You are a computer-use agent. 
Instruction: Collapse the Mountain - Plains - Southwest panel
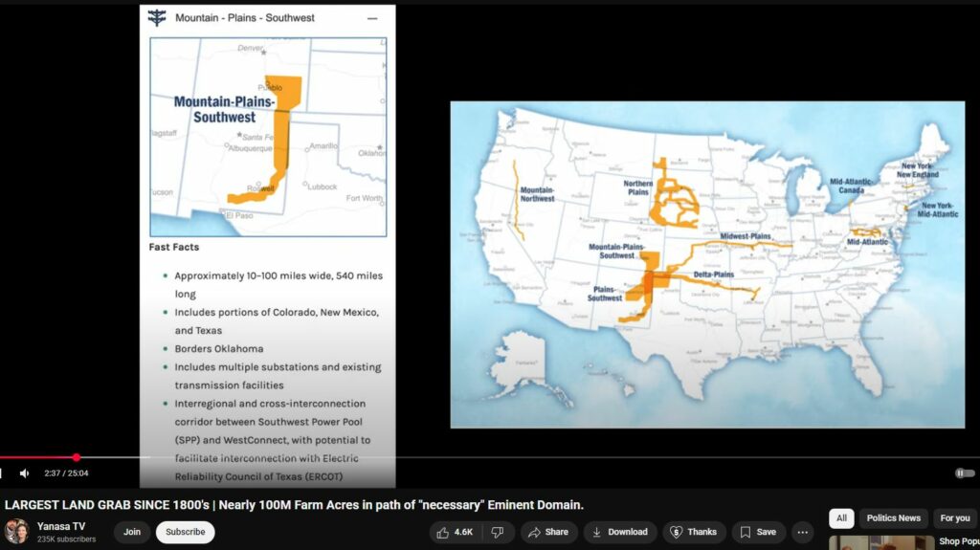click(372, 18)
